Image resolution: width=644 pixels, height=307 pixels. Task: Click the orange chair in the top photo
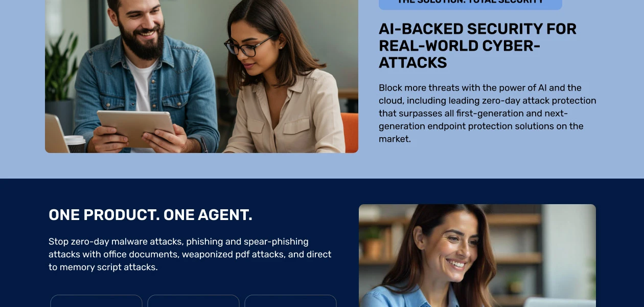pos(350,132)
